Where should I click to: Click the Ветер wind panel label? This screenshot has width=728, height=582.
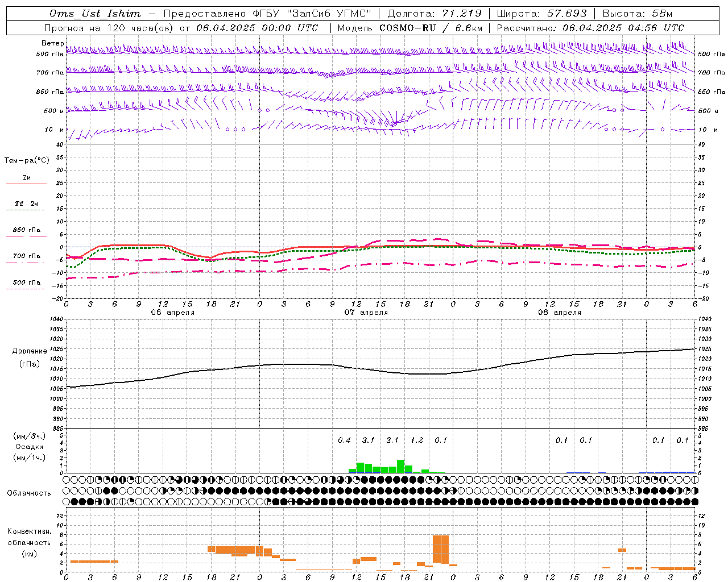(x=53, y=43)
